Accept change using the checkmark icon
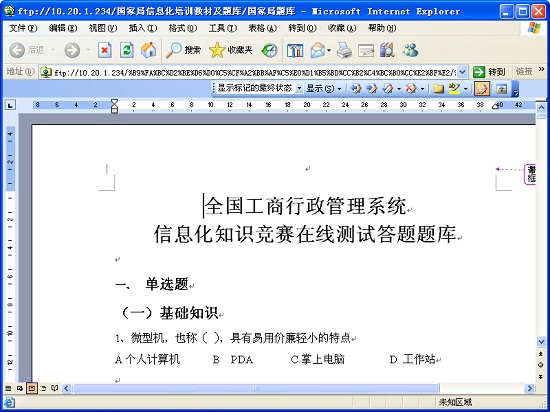Viewport: 550px width, 412px height. (387, 89)
